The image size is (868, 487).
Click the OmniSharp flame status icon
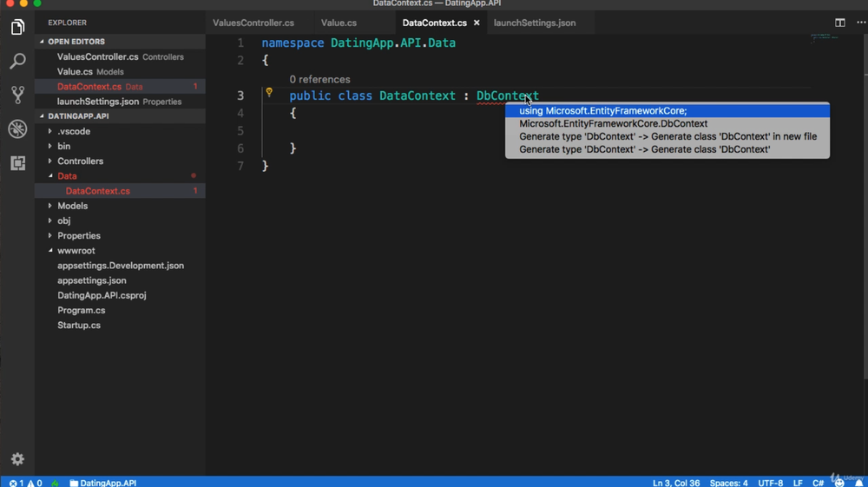point(55,483)
